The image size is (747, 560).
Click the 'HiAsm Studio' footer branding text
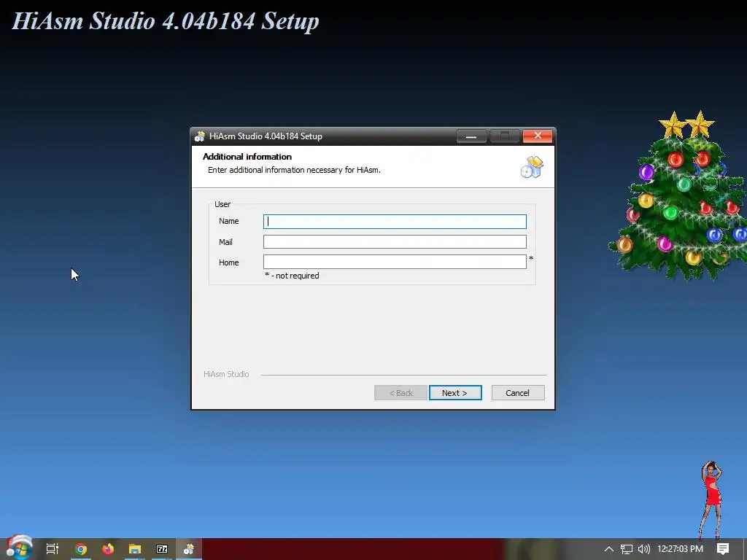226,374
